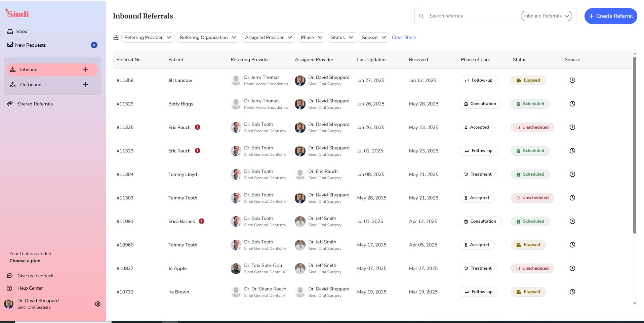Click the snooze clock icon for Jill Landow
Viewport: 644px width, 323px height.
[572, 80]
